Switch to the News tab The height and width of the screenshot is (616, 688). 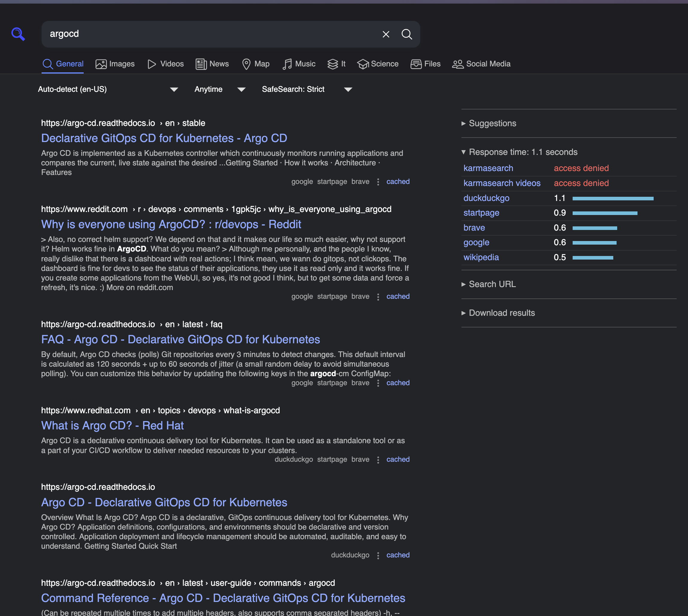tap(212, 64)
